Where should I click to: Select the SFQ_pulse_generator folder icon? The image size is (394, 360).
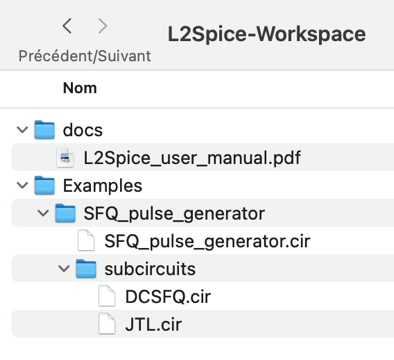coord(65,213)
